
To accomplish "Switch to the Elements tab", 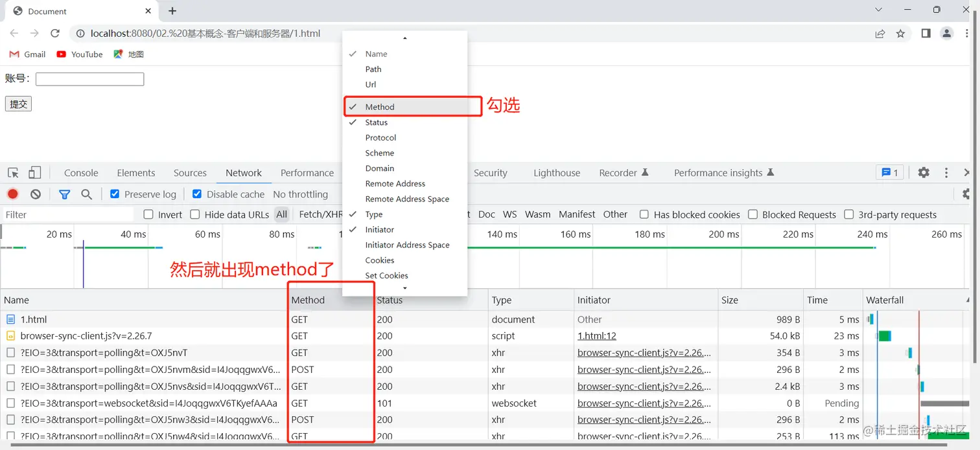I will (x=136, y=173).
